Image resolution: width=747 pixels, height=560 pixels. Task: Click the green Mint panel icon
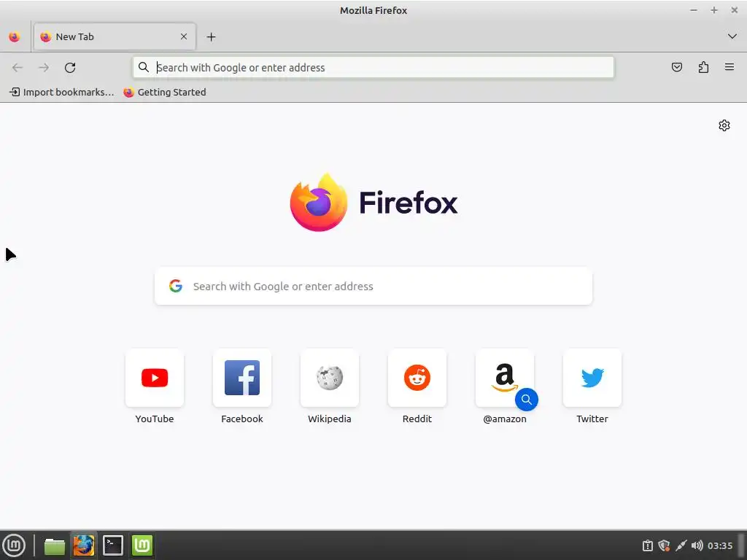click(142, 545)
